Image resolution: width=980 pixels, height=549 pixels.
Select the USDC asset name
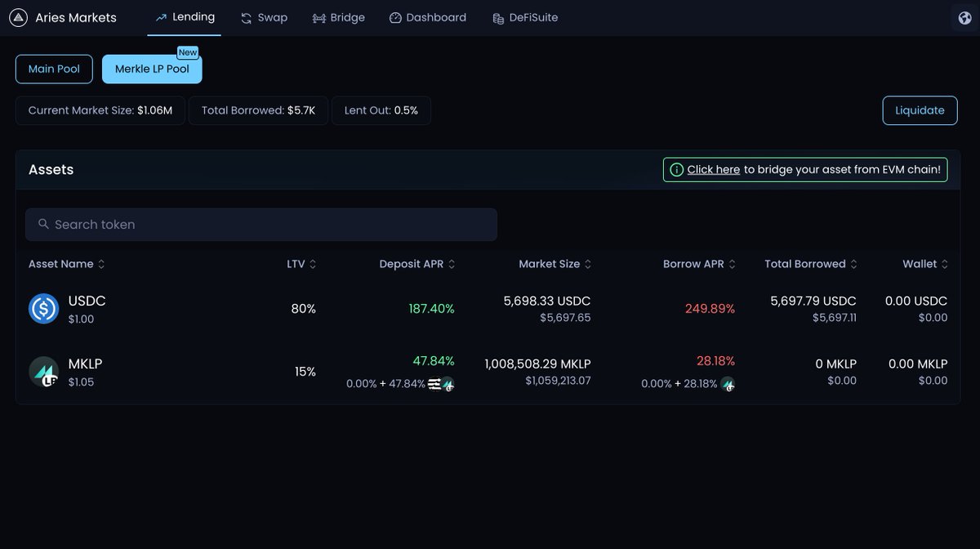(87, 301)
